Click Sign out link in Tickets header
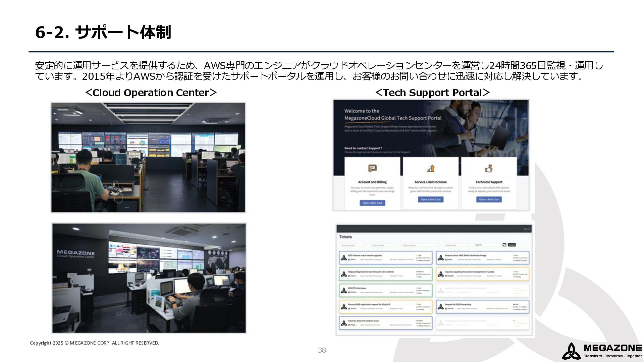This screenshot has height=362, width=644. click(x=527, y=229)
